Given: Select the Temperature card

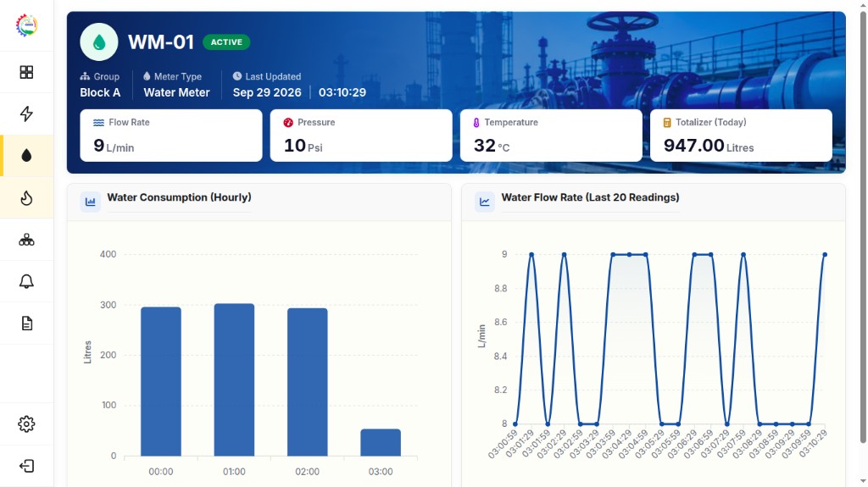Looking at the screenshot, I should (x=551, y=136).
